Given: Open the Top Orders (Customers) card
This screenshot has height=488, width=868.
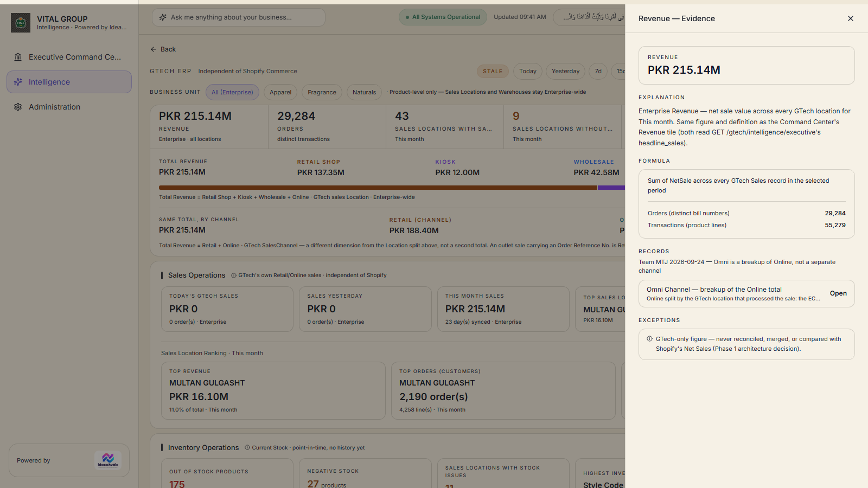Looking at the screenshot, I should coord(503,390).
